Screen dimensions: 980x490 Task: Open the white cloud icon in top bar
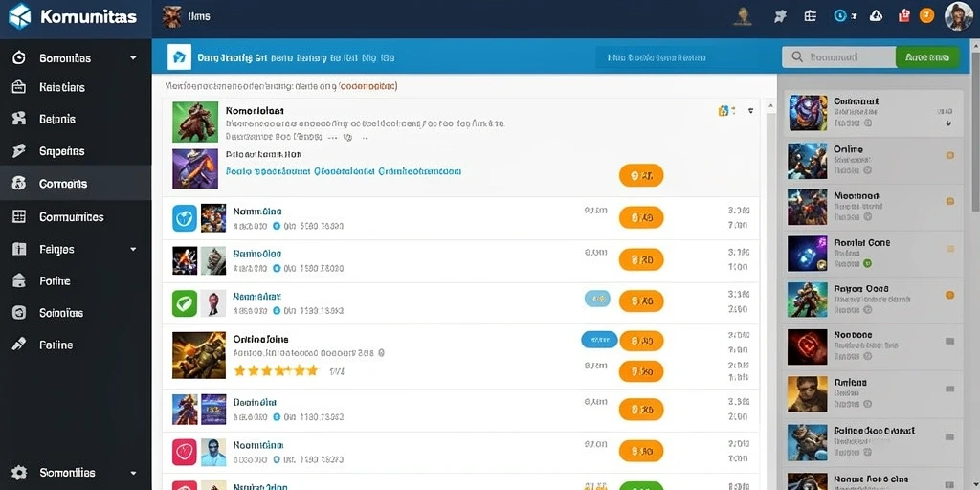877,16
